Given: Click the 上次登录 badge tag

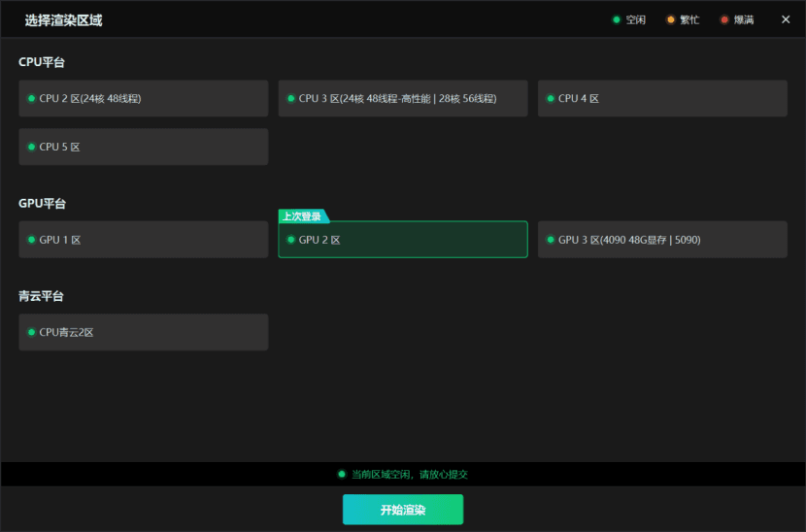Looking at the screenshot, I should [x=302, y=216].
